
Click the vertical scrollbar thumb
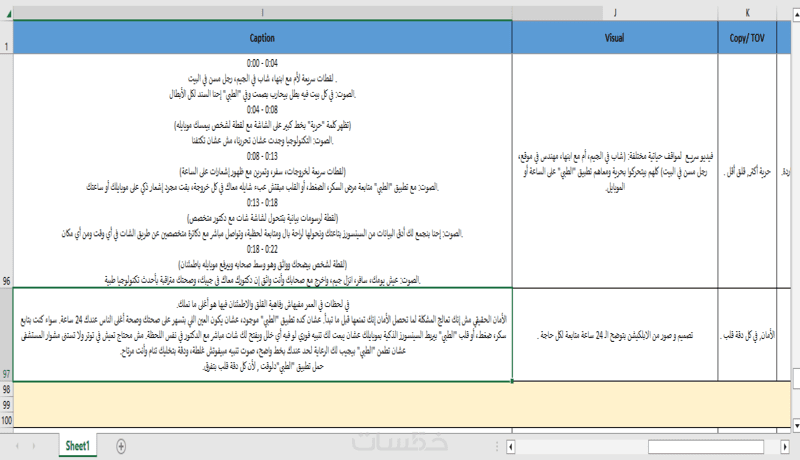click(796, 379)
